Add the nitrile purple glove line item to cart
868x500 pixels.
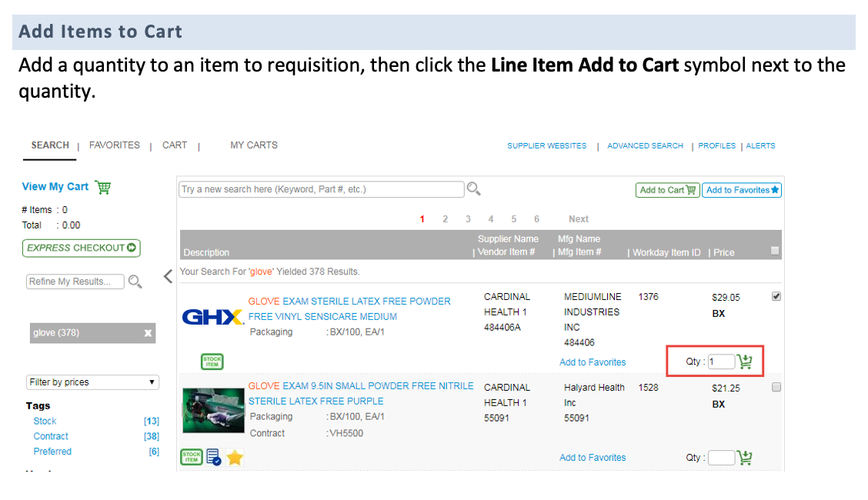(745, 458)
